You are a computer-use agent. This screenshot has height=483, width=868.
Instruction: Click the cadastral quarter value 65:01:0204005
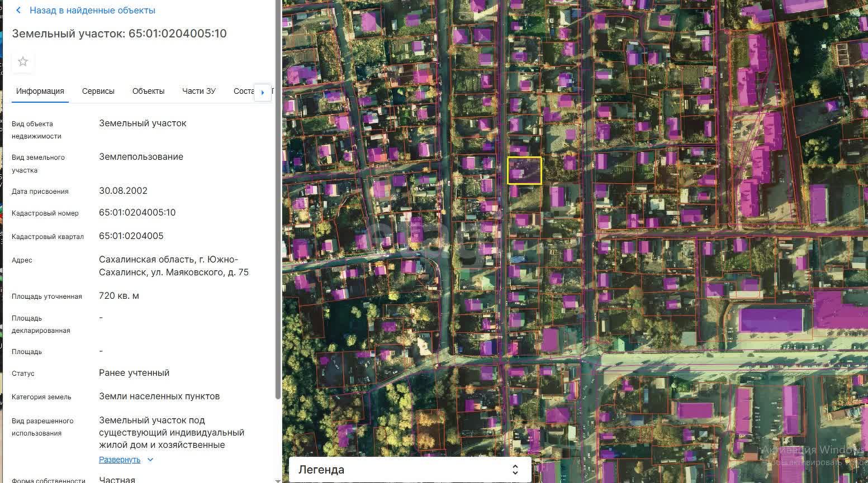pyautogui.click(x=131, y=236)
